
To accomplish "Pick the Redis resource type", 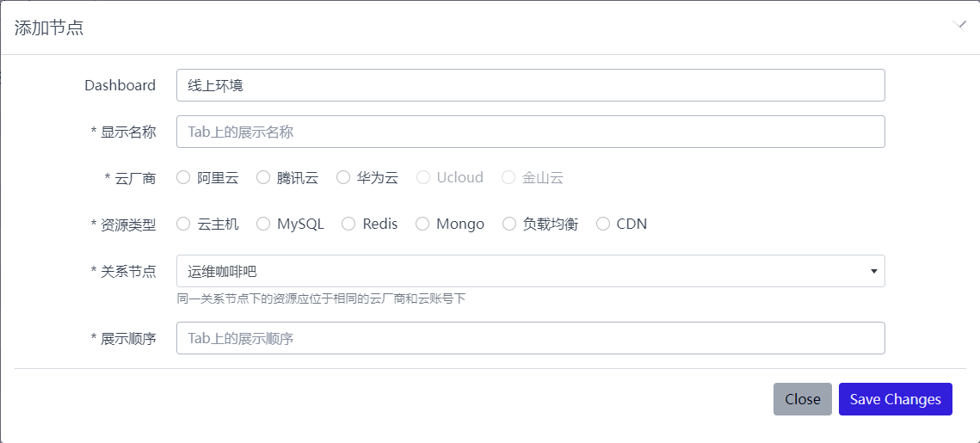I will click(x=348, y=225).
